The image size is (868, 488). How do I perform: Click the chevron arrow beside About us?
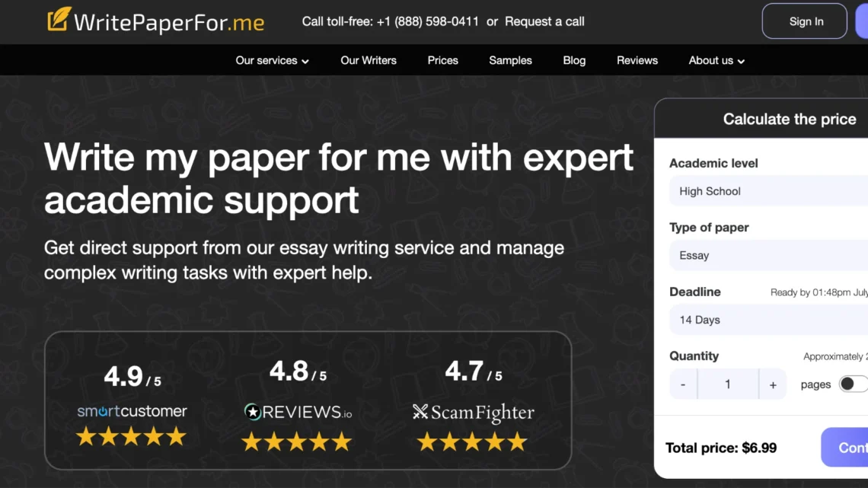pos(742,62)
